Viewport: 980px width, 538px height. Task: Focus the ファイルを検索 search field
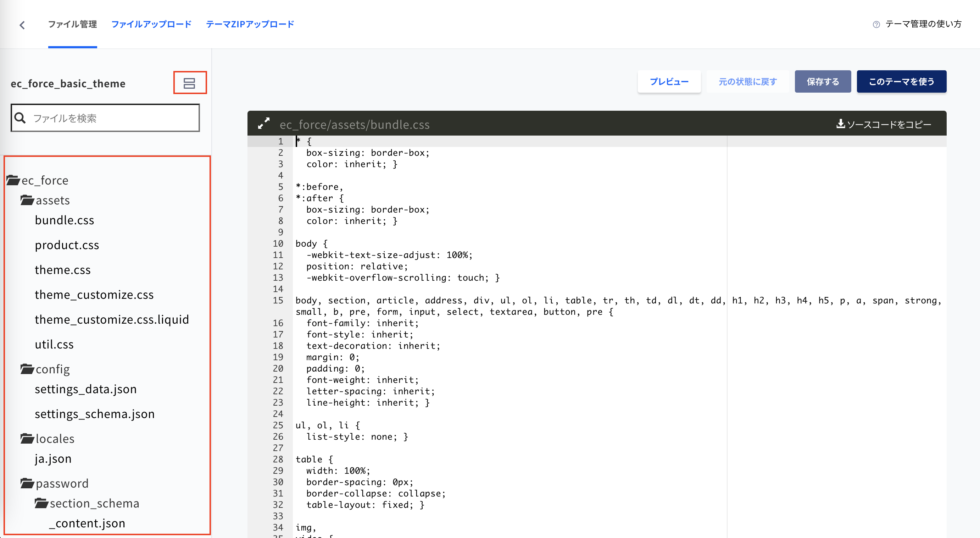pyautogui.click(x=105, y=118)
